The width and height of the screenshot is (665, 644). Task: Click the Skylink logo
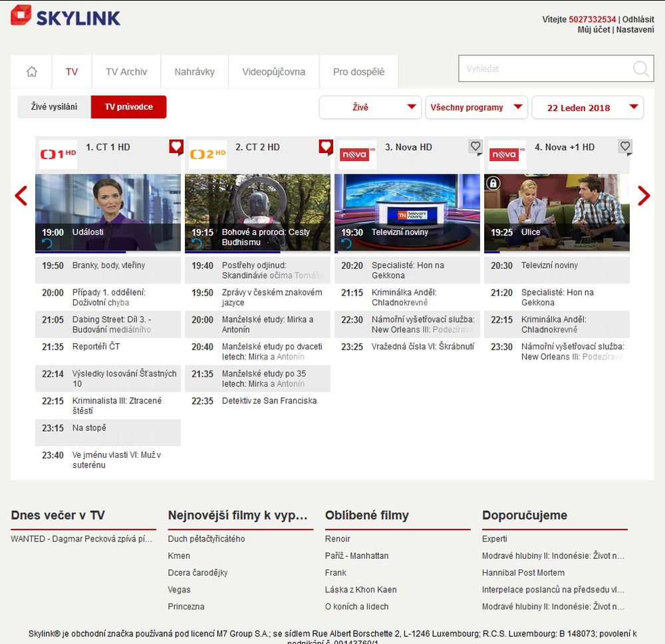[x=66, y=16]
